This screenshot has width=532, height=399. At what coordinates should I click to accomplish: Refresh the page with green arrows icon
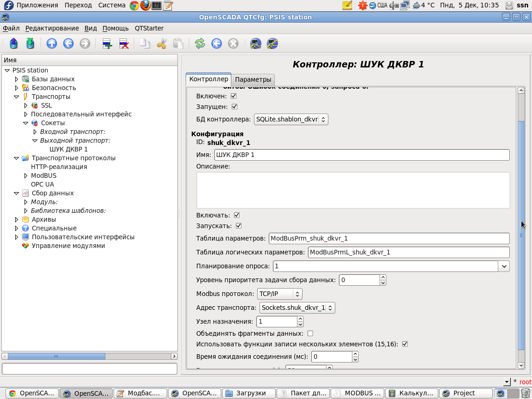pos(199,44)
